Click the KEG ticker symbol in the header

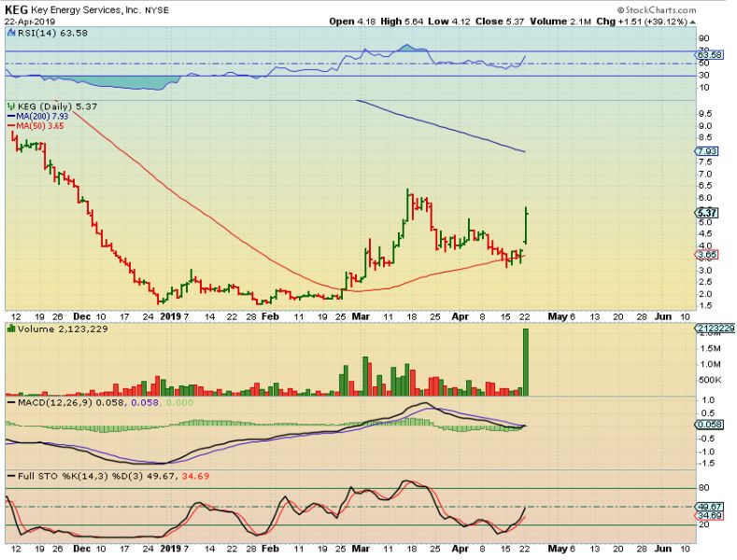pyautogui.click(x=17, y=10)
